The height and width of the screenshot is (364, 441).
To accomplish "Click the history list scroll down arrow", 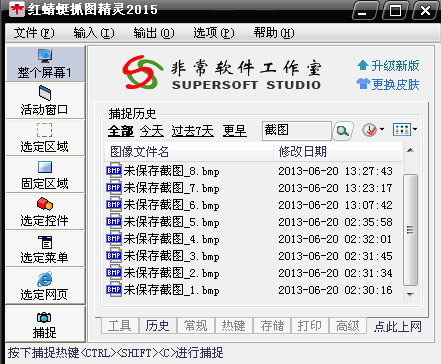I will [x=411, y=294].
